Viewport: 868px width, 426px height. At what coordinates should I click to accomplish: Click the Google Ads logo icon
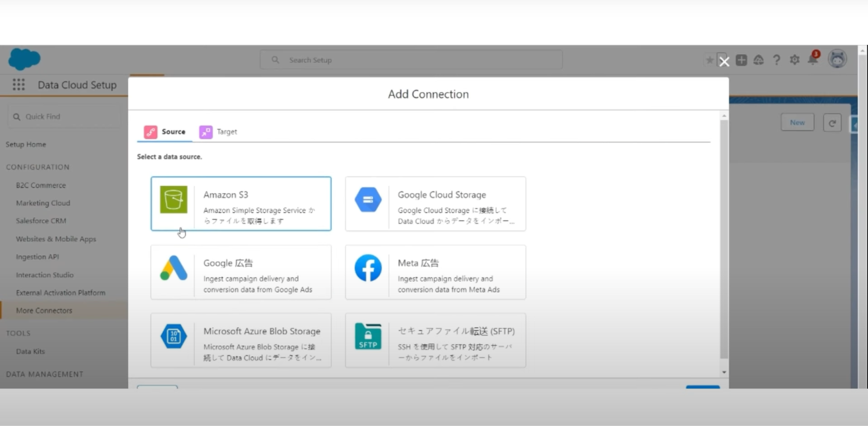coord(174,268)
